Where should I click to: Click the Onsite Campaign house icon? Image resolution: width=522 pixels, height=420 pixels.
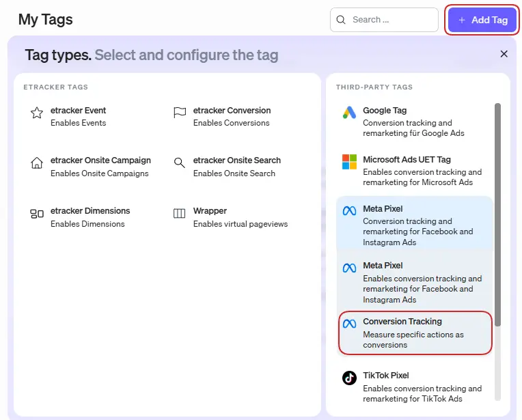tap(37, 163)
